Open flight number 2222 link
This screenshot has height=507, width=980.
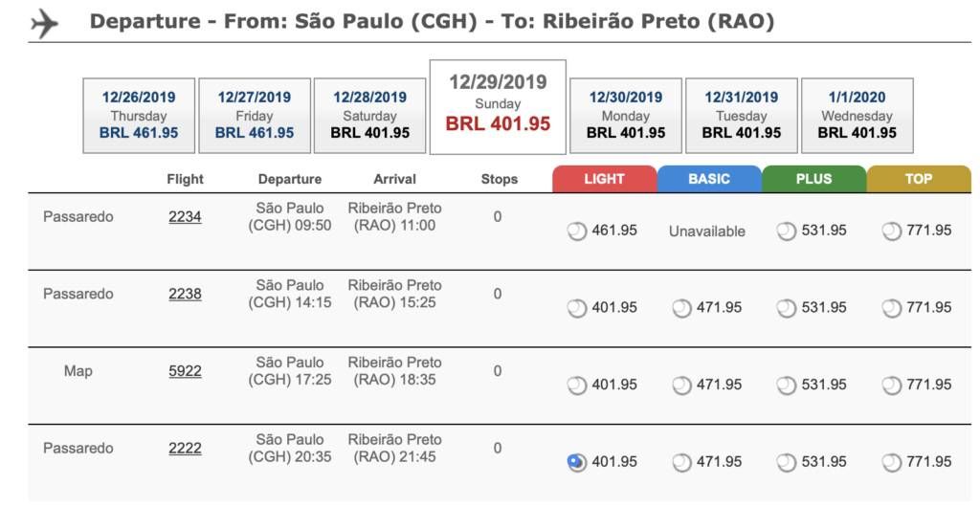tap(185, 449)
